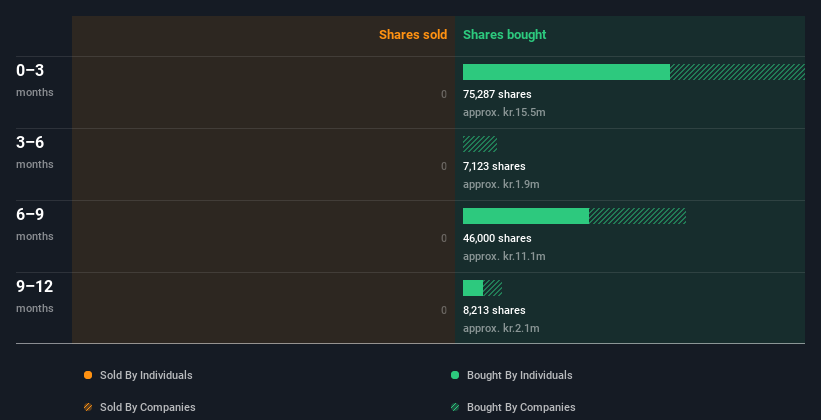The height and width of the screenshot is (420, 821).
Task: Select the Bought By Individuals legend label
Action: coord(519,375)
